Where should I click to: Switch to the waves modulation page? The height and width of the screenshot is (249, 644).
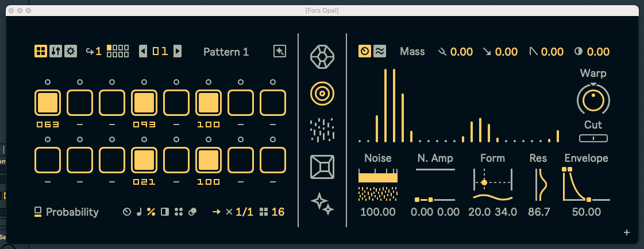point(380,51)
